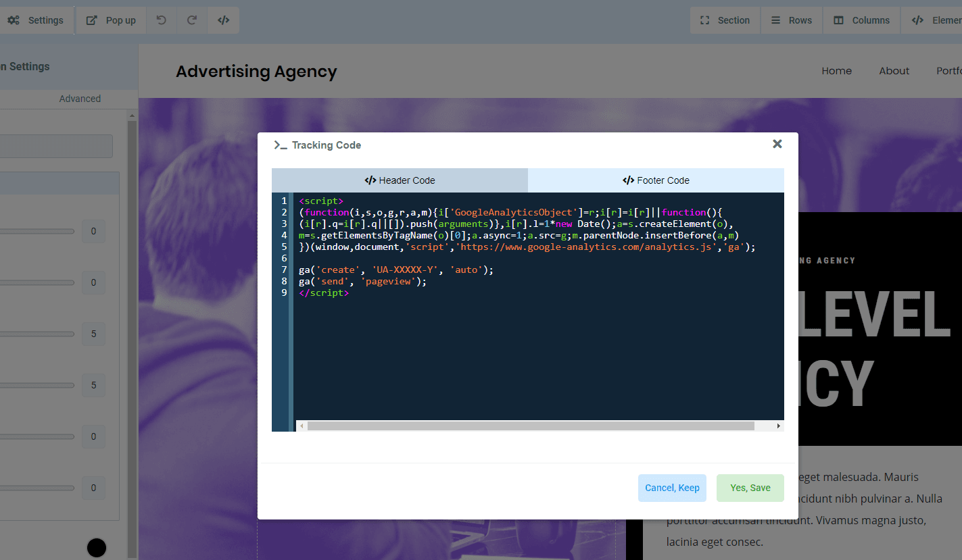Click the undo arrow icon in toolbar
Image resolution: width=962 pixels, height=560 pixels.
tap(161, 20)
